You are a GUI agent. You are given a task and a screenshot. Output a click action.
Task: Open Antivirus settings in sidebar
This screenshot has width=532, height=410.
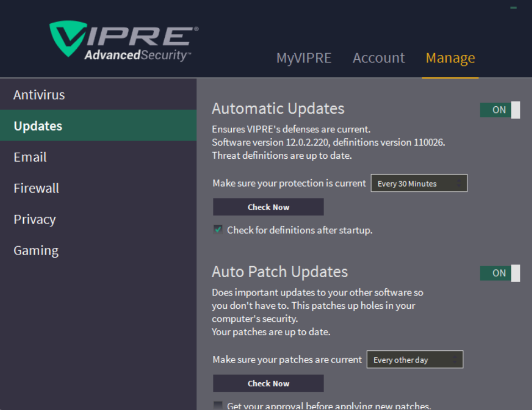[98, 95]
